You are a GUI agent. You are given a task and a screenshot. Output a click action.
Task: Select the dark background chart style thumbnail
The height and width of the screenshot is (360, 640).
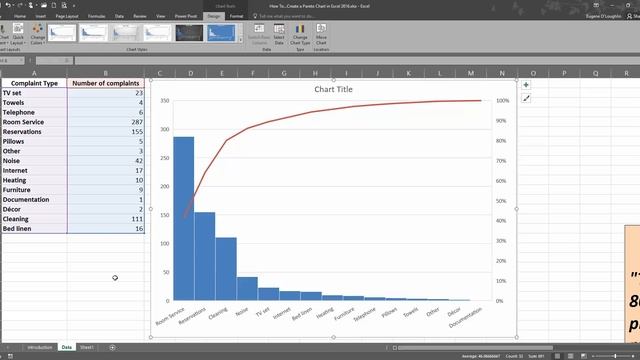[189, 33]
